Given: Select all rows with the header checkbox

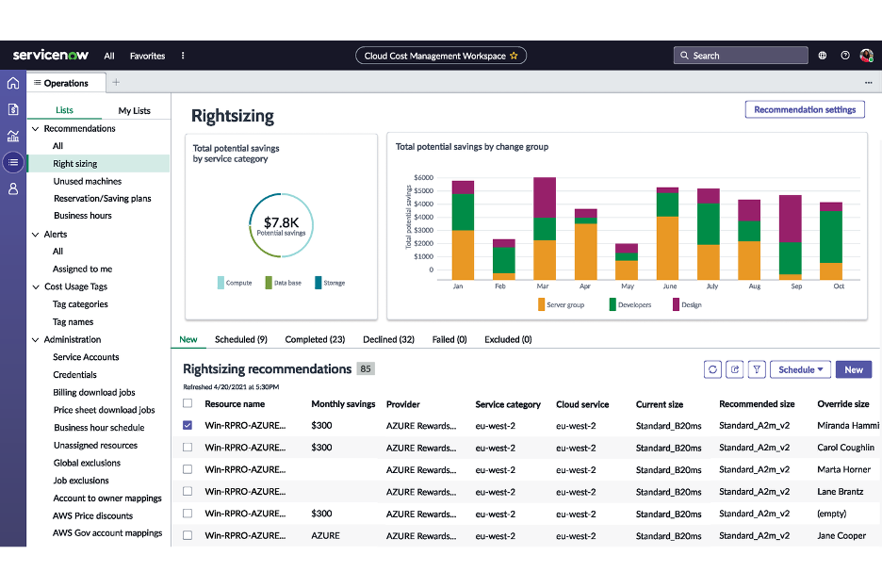Looking at the screenshot, I should [187, 403].
